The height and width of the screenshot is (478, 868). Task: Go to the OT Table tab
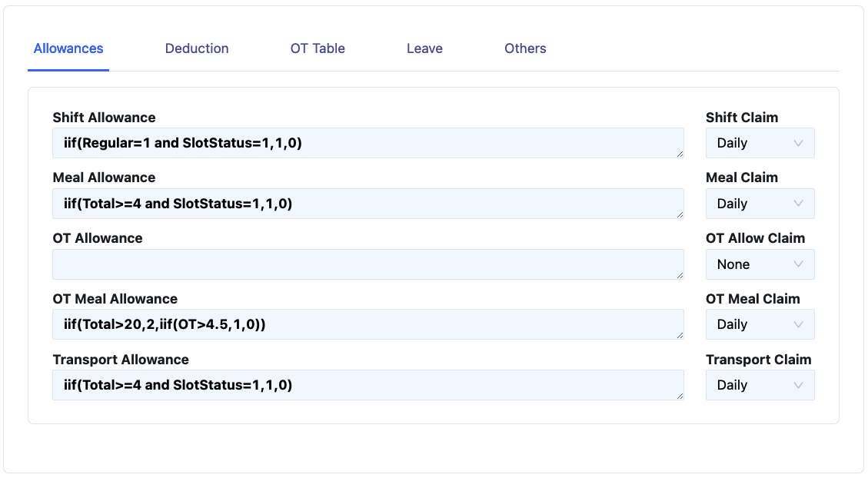pos(318,48)
